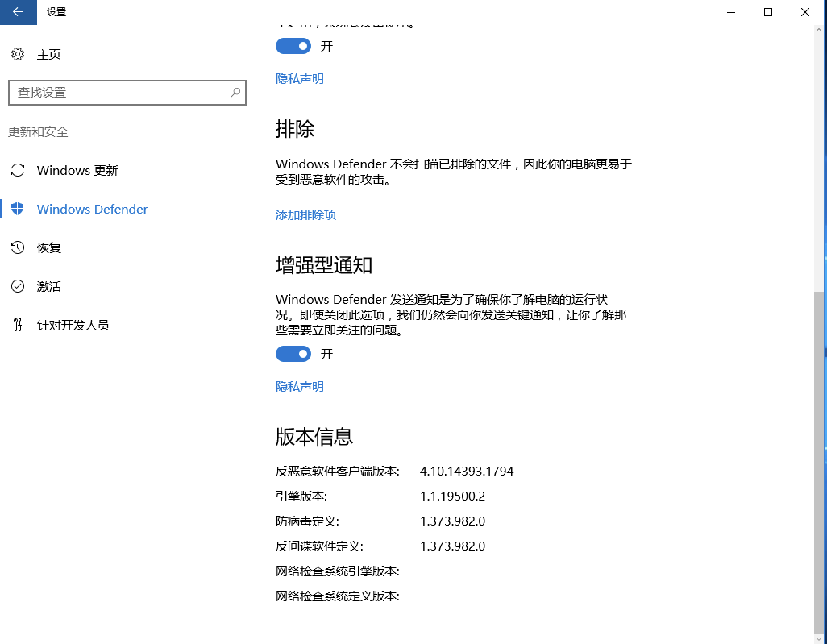The height and width of the screenshot is (644, 827).
Task: Click the 引擎版本 label
Action: pos(301,497)
